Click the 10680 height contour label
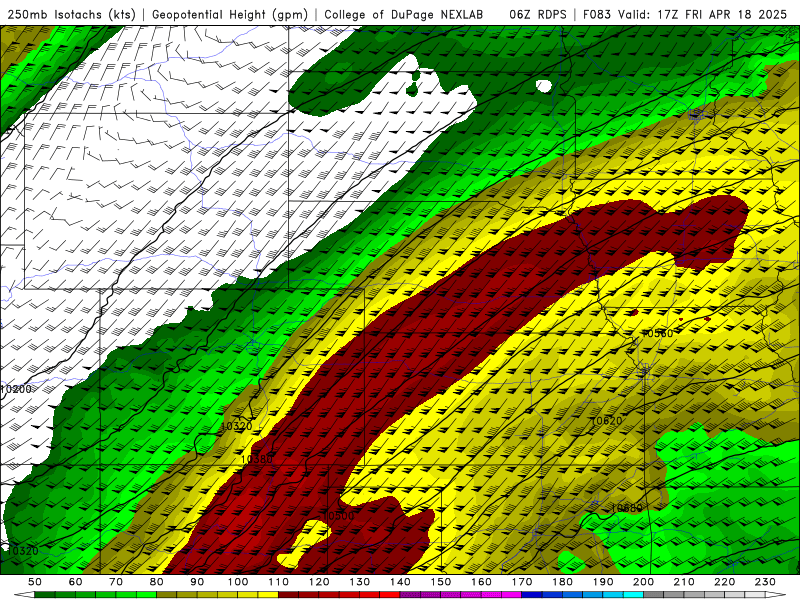Image resolution: width=800 pixels, height=600 pixels. tap(627, 508)
